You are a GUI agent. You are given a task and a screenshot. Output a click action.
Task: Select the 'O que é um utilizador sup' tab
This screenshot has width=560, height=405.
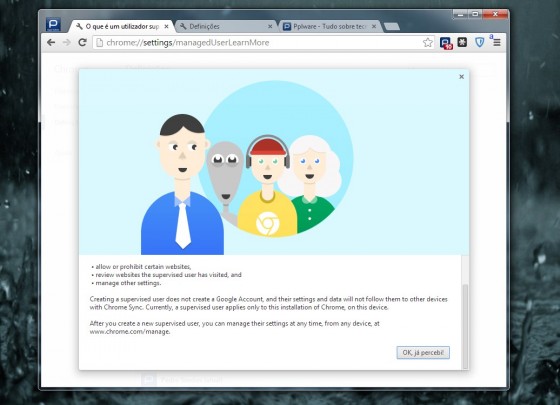pos(121,26)
